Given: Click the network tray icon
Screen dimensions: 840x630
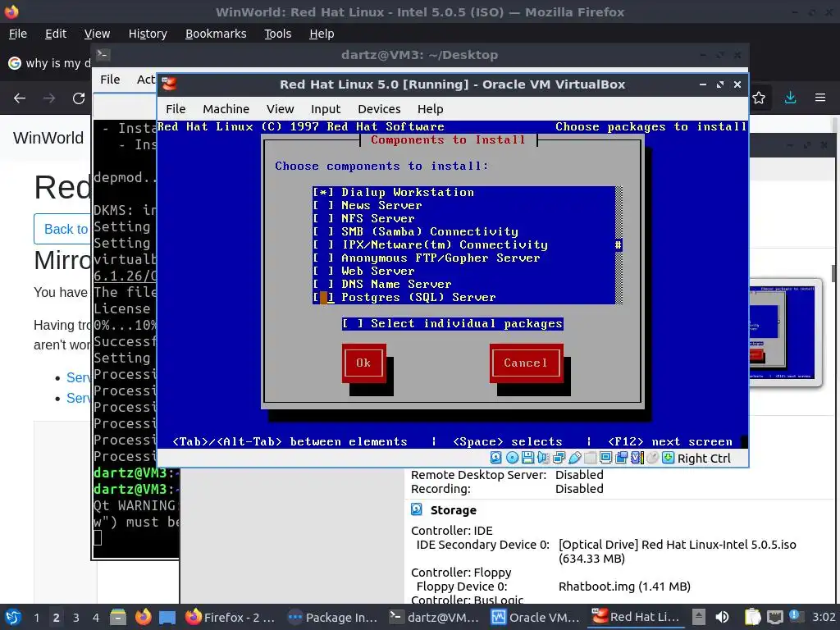Looking at the screenshot, I should pyautogui.click(x=774, y=617).
